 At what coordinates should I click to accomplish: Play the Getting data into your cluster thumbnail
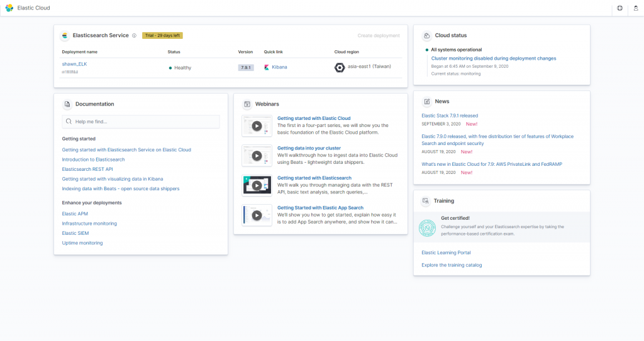pos(257,156)
